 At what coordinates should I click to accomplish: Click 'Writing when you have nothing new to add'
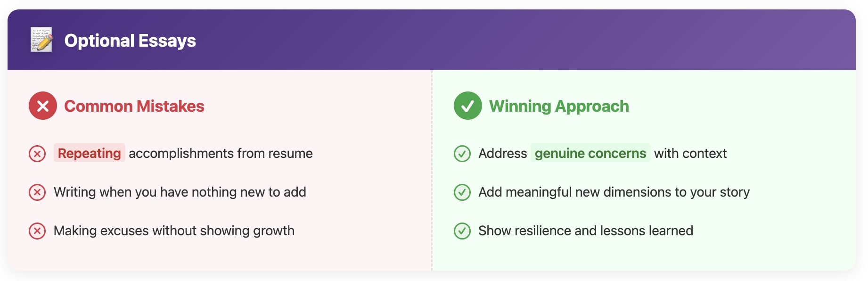tap(180, 192)
